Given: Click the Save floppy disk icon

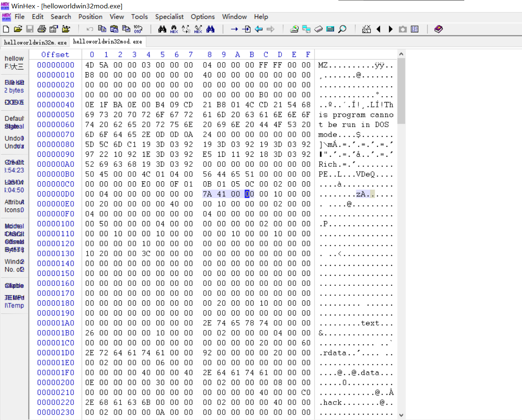Looking at the screenshot, I should tap(30, 29).
